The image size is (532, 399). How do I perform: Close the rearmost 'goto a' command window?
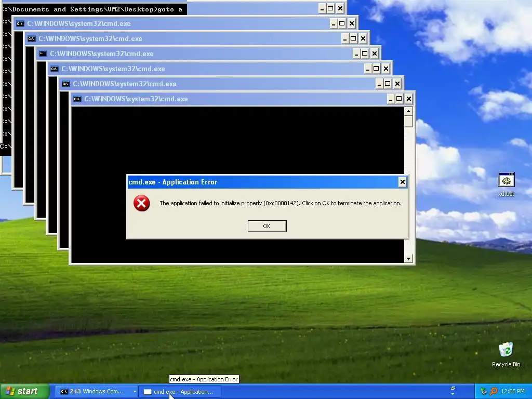[x=340, y=8]
